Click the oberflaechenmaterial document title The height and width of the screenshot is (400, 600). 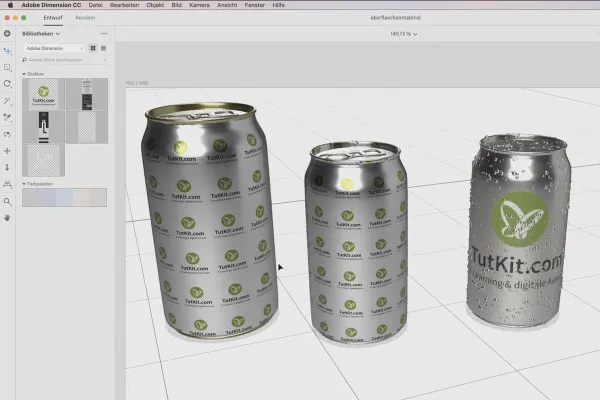click(x=396, y=18)
